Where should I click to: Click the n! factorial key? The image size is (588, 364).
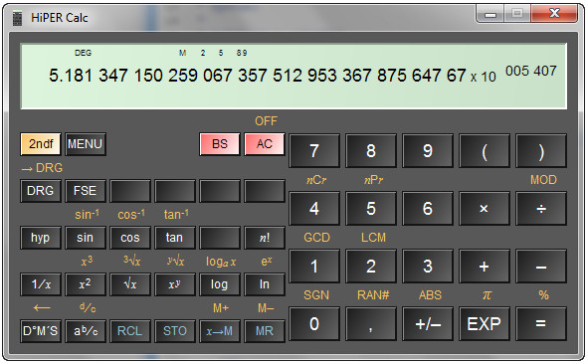click(265, 238)
